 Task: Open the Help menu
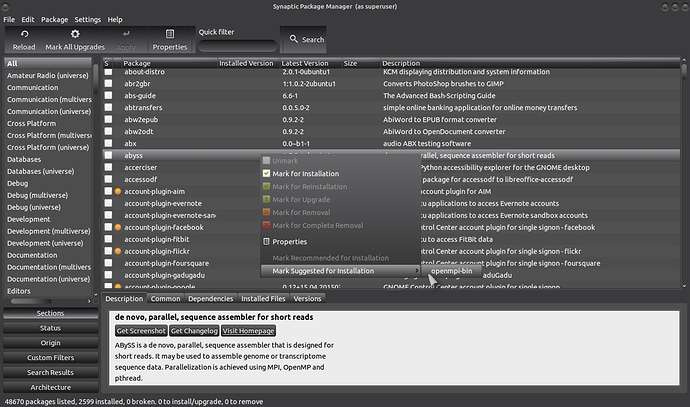click(115, 19)
